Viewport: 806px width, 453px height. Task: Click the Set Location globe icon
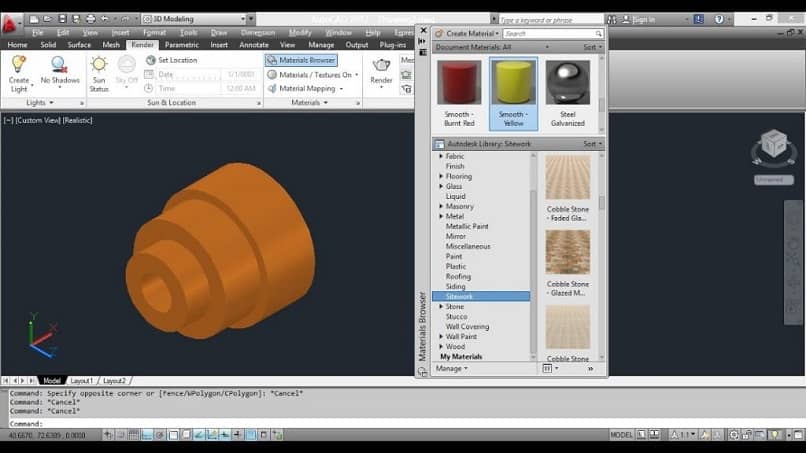pos(151,60)
